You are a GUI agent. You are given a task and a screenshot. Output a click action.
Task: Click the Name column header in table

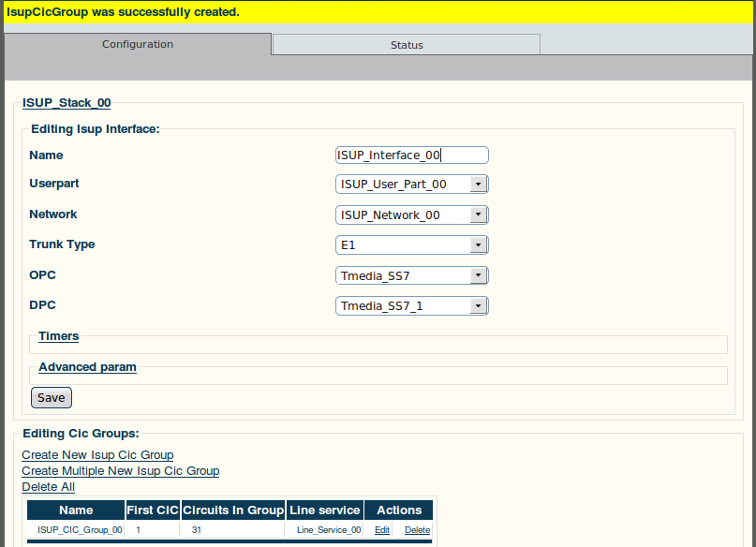76,510
